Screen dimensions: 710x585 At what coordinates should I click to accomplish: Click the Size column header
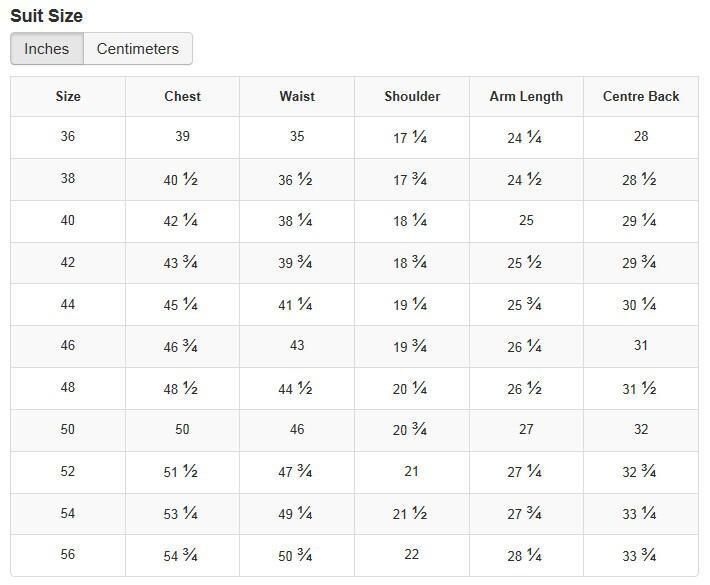tap(68, 96)
